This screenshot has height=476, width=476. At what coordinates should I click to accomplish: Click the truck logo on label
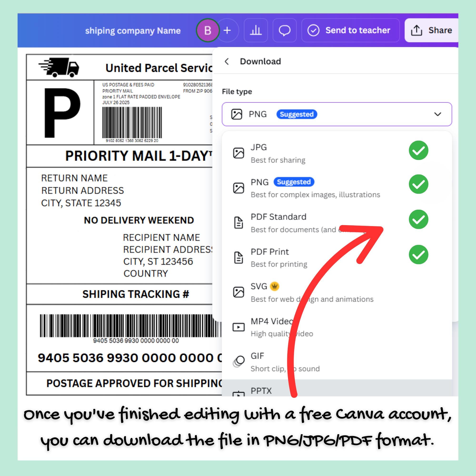pyautogui.click(x=59, y=67)
